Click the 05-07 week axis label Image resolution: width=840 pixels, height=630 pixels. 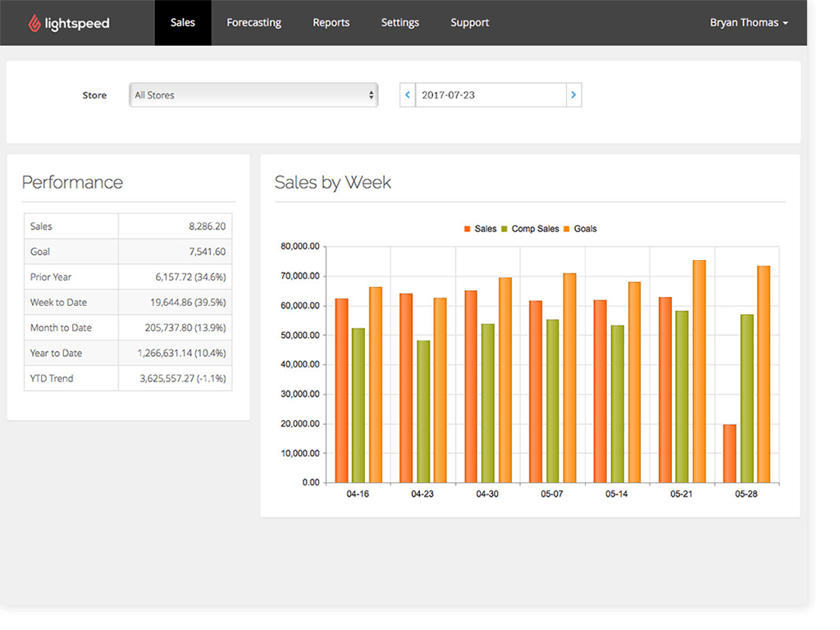pyautogui.click(x=552, y=494)
